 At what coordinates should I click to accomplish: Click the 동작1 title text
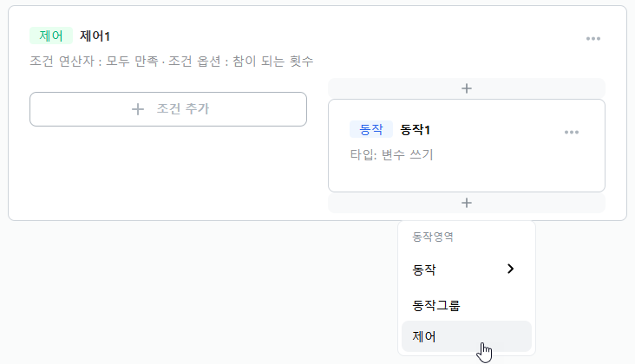[x=416, y=130]
